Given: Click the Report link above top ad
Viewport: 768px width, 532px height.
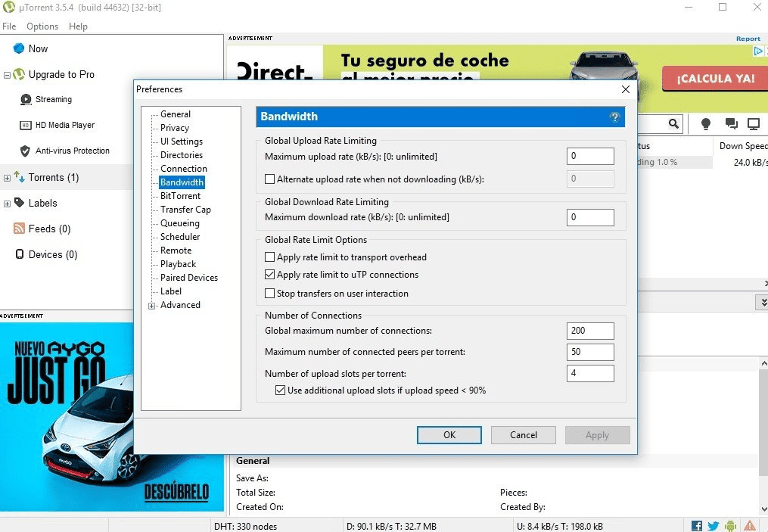Looking at the screenshot, I should (748, 39).
